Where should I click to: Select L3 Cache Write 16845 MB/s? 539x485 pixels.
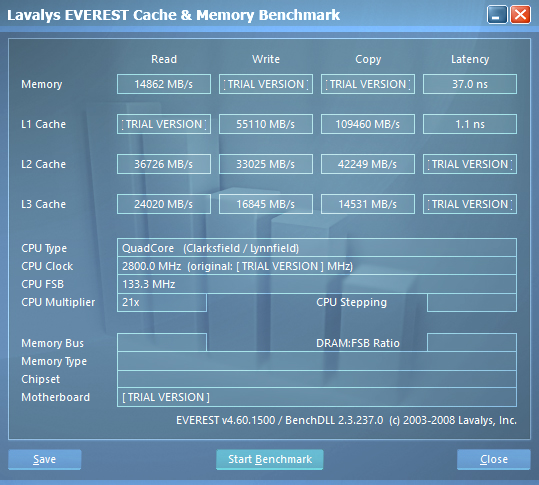tap(266, 204)
